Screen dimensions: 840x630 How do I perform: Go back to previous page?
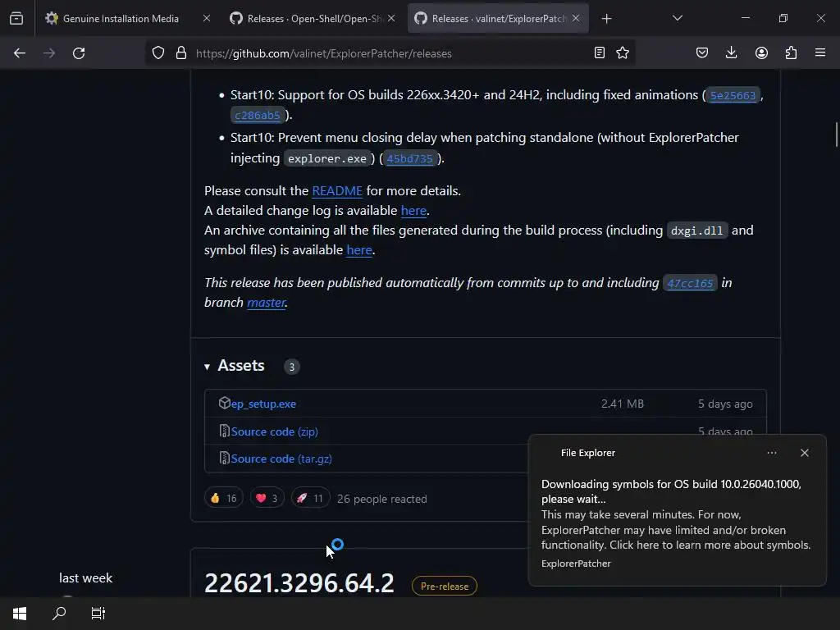[x=20, y=53]
